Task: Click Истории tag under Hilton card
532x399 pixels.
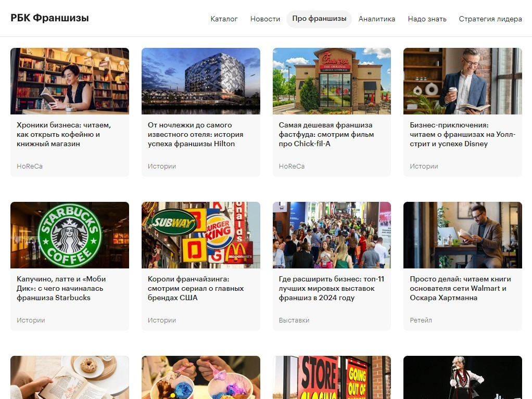Action: pos(161,166)
